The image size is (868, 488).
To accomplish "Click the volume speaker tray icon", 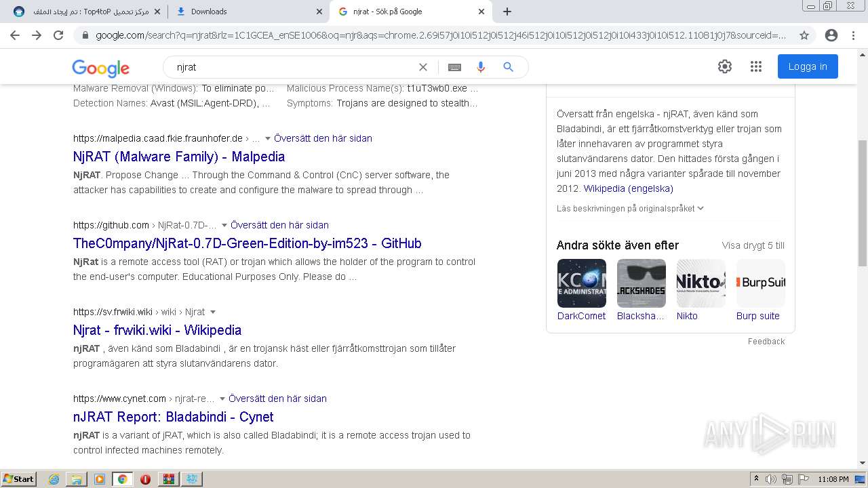I will click(x=771, y=479).
